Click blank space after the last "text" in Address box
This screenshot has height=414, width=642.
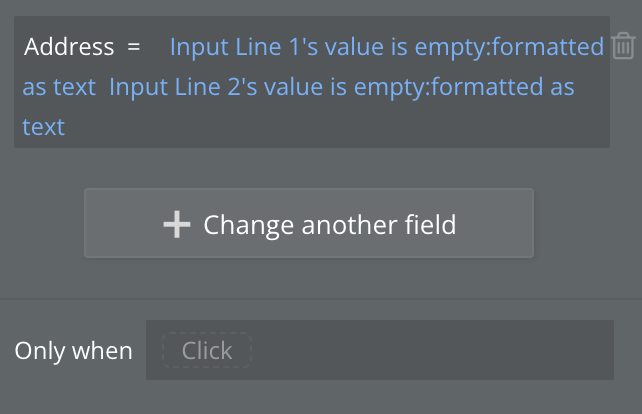(330, 127)
